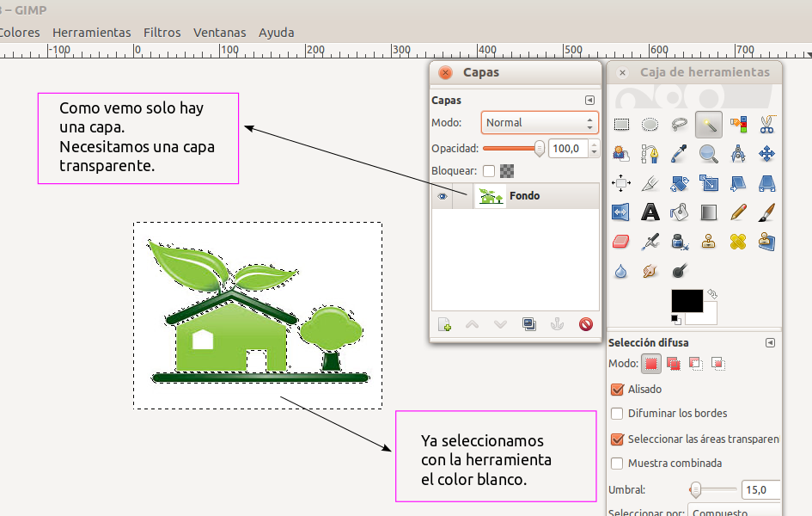Select the Dodge/Burn tool
Image resolution: width=812 pixels, height=516 pixels.
pos(680,271)
